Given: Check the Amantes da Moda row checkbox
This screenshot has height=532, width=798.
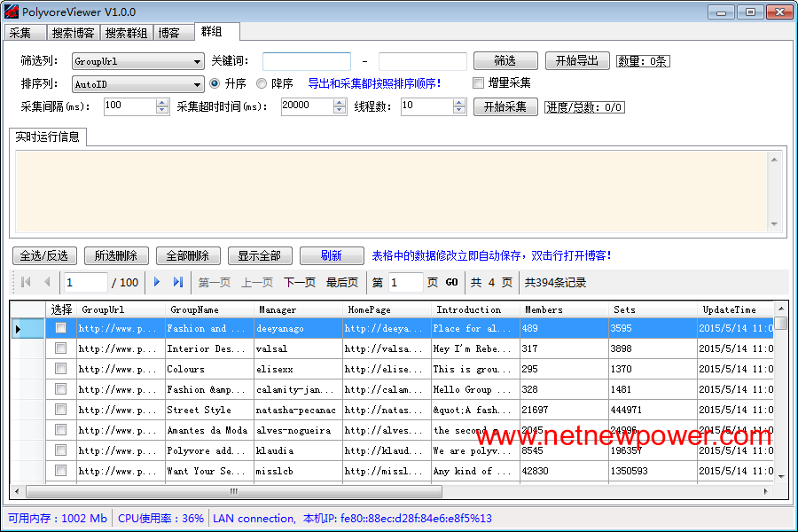Looking at the screenshot, I should (x=60, y=430).
